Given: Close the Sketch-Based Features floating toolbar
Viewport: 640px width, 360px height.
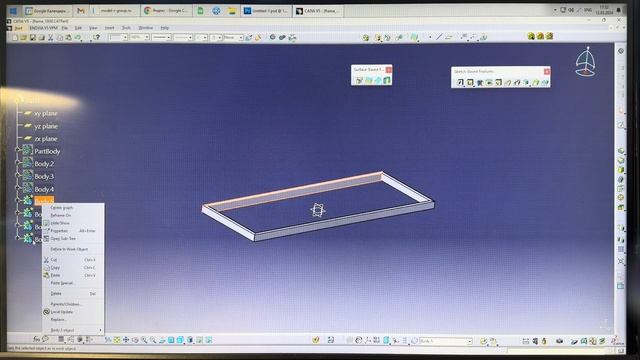Looking at the screenshot, I should (547, 71).
